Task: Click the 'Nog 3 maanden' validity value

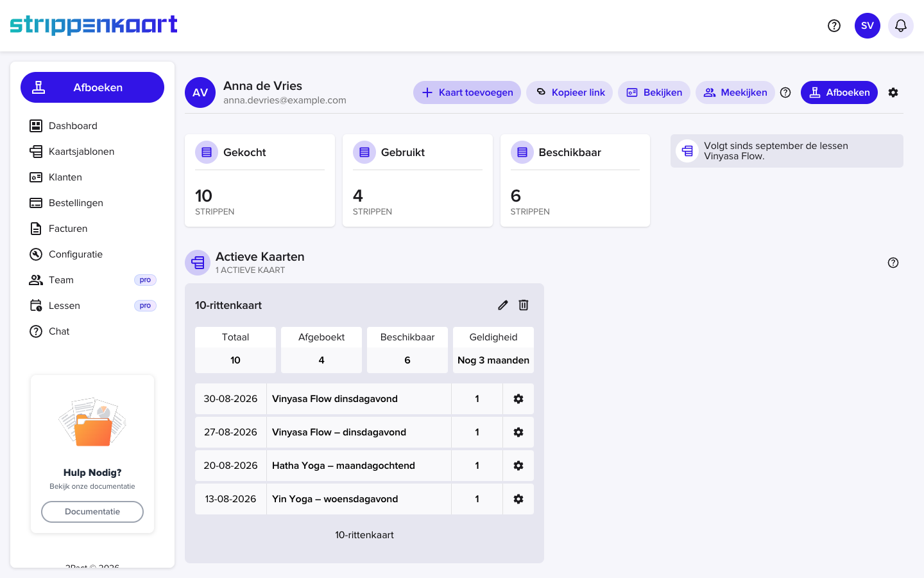Action: (x=493, y=360)
